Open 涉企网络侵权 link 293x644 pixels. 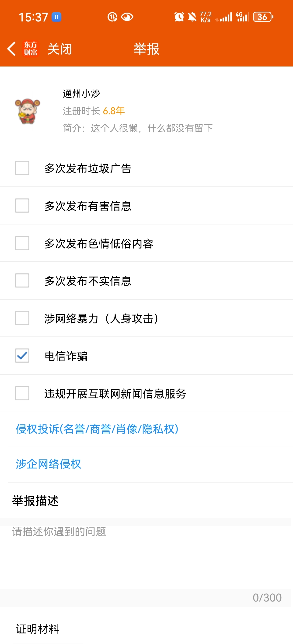click(x=49, y=464)
